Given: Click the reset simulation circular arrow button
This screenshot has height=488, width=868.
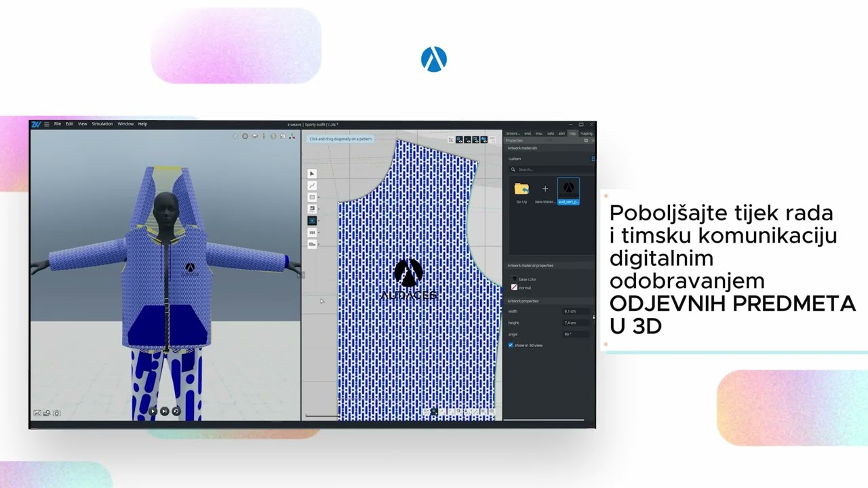Looking at the screenshot, I should [176, 411].
